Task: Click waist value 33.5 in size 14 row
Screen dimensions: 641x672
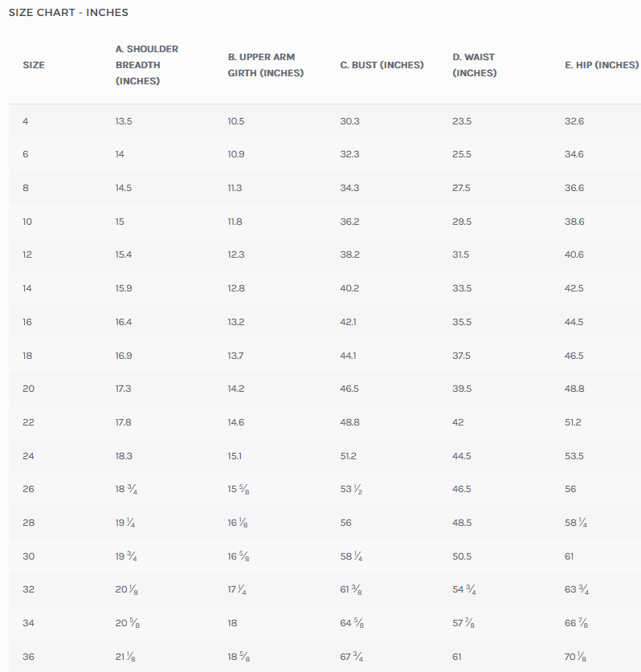Action: [x=462, y=288]
